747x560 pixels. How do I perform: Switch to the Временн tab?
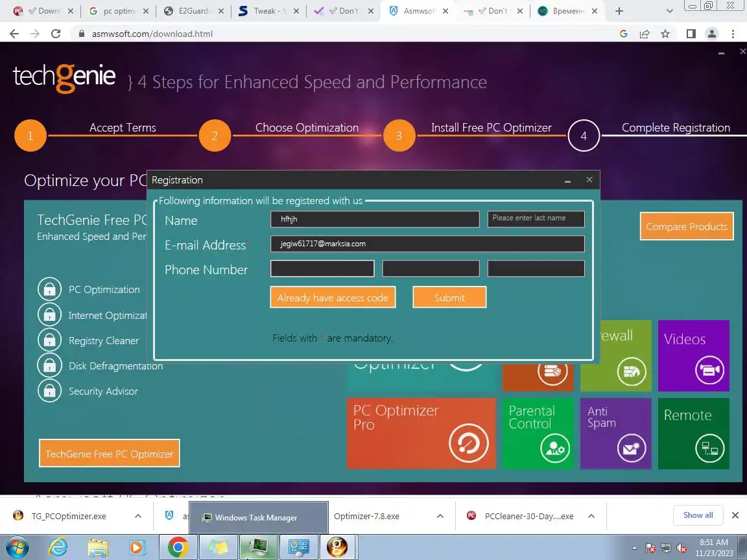click(x=567, y=11)
